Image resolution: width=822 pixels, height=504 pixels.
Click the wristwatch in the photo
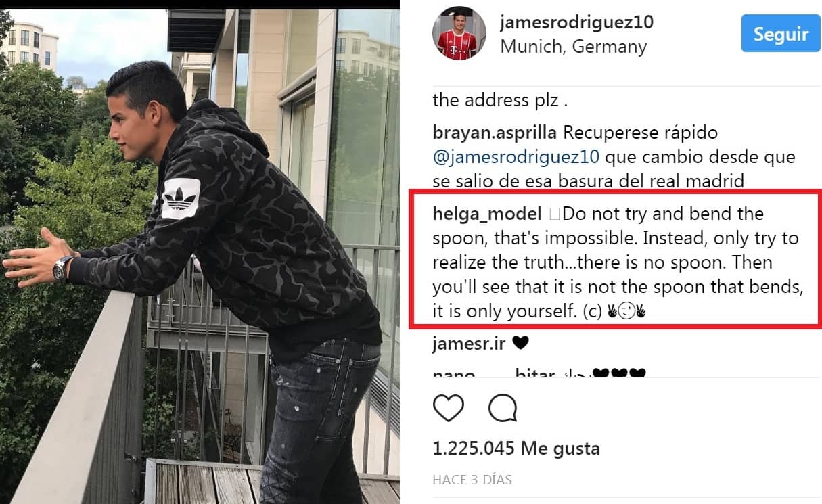63,267
